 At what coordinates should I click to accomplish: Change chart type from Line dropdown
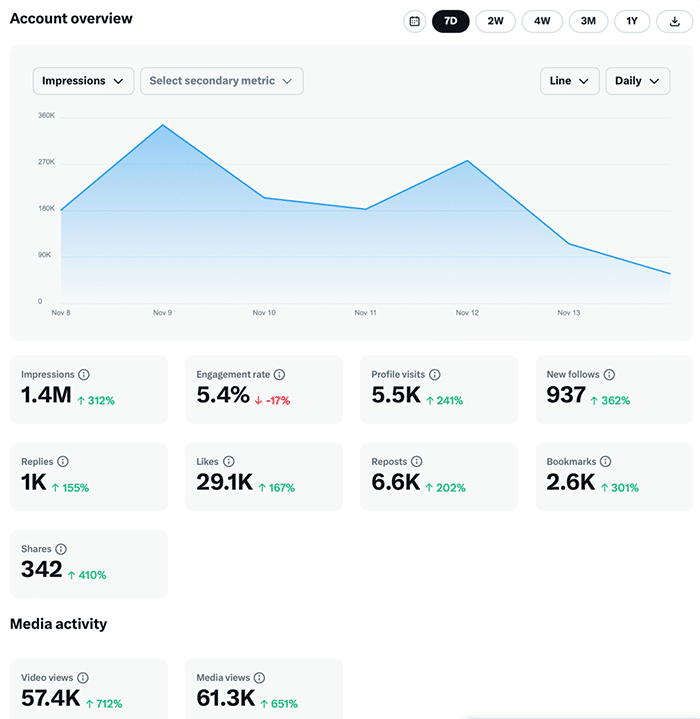(569, 81)
